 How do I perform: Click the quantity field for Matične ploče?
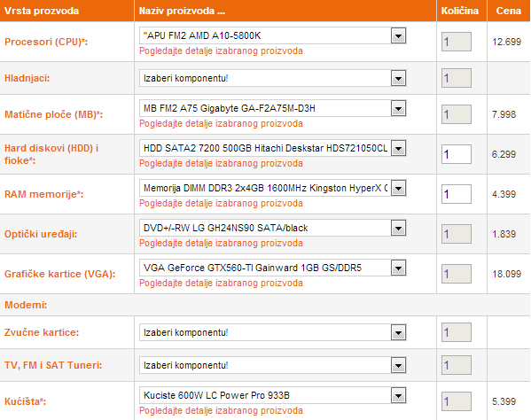(457, 114)
